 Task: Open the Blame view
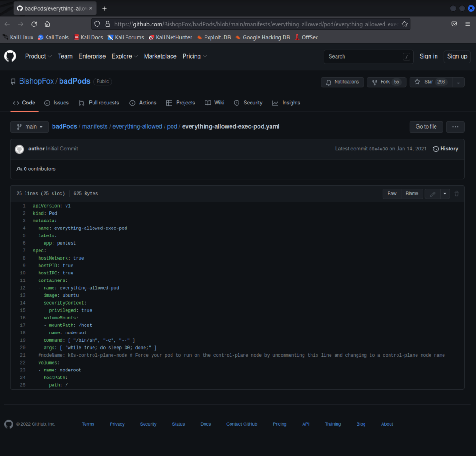pyautogui.click(x=412, y=194)
